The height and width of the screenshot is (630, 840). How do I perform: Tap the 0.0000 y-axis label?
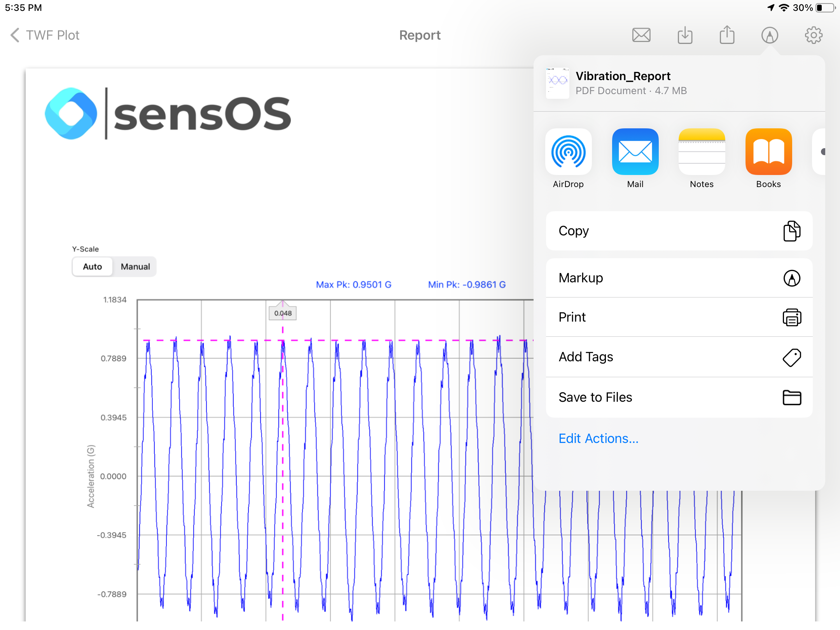(113, 476)
